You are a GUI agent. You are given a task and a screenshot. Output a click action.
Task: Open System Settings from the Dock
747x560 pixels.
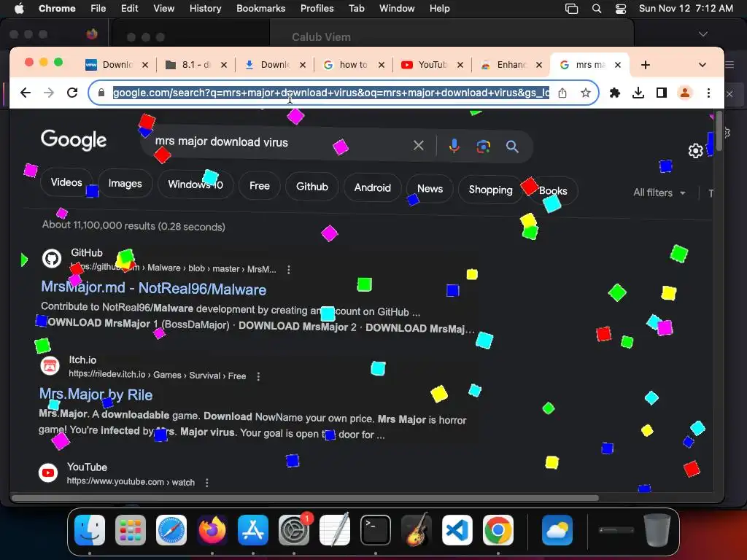pyautogui.click(x=294, y=530)
